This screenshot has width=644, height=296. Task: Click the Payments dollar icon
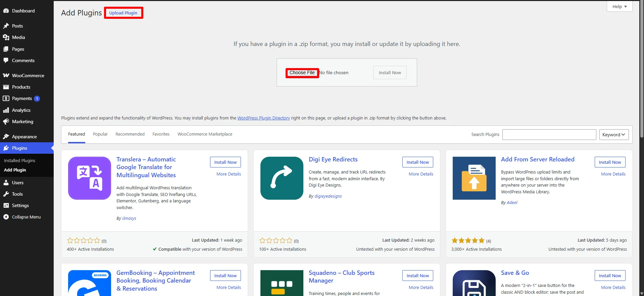(x=6, y=98)
